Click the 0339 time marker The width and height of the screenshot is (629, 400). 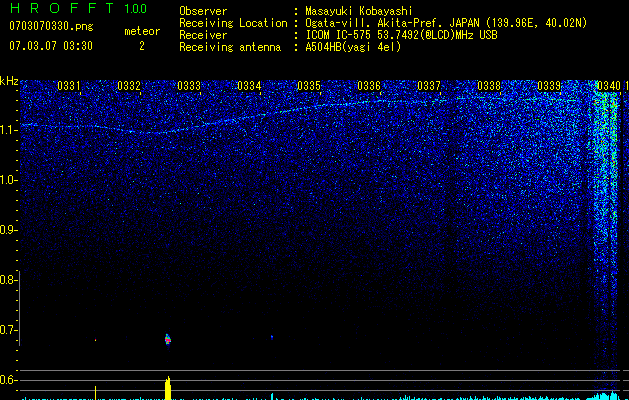(x=549, y=86)
